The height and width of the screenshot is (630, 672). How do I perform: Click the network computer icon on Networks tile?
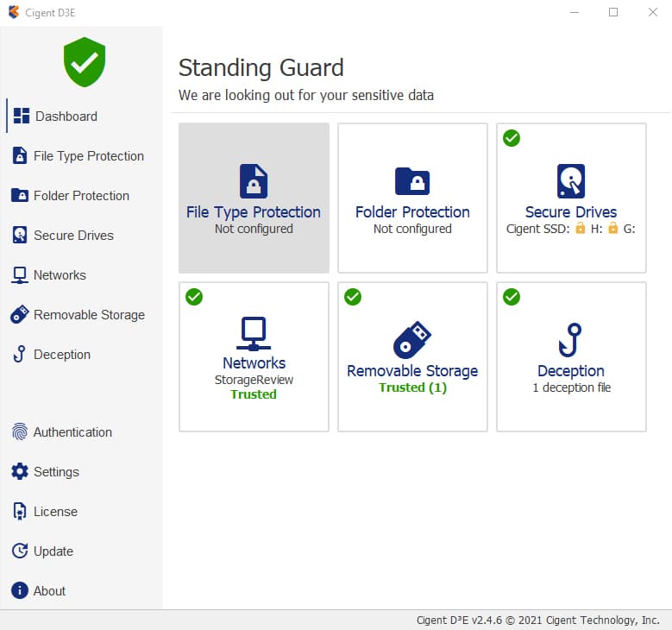pos(254,334)
